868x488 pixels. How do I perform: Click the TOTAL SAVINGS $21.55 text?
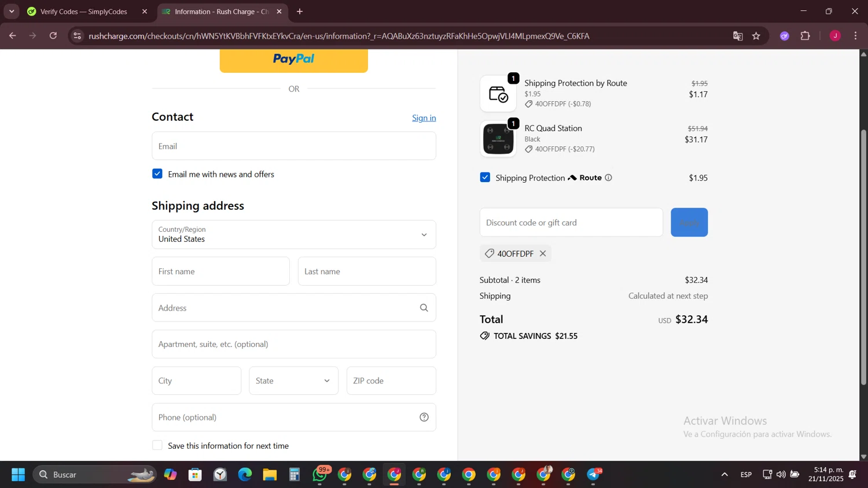(535, 336)
